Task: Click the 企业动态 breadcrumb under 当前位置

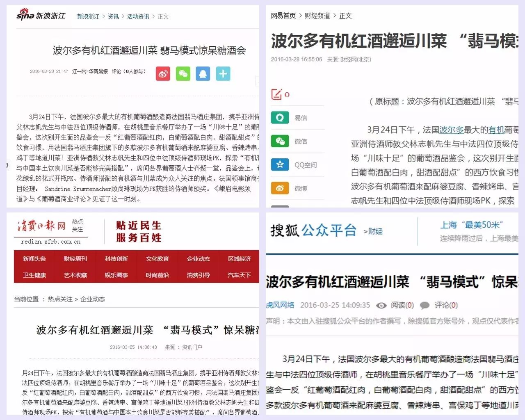Action: pyautogui.click(x=93, y=299)
